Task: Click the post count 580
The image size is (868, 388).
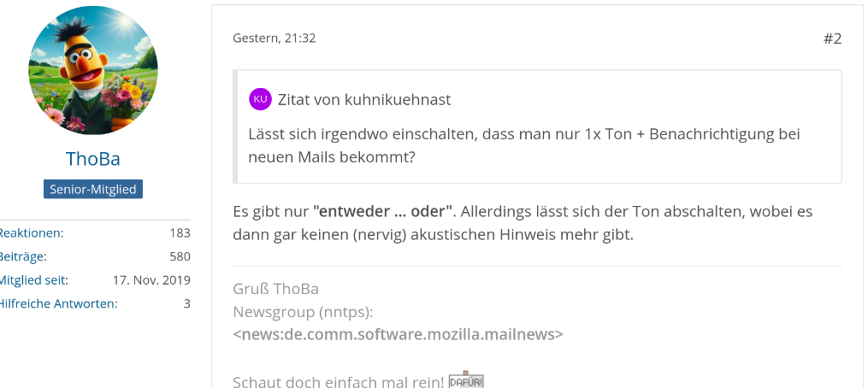Action: click(180, 256)
